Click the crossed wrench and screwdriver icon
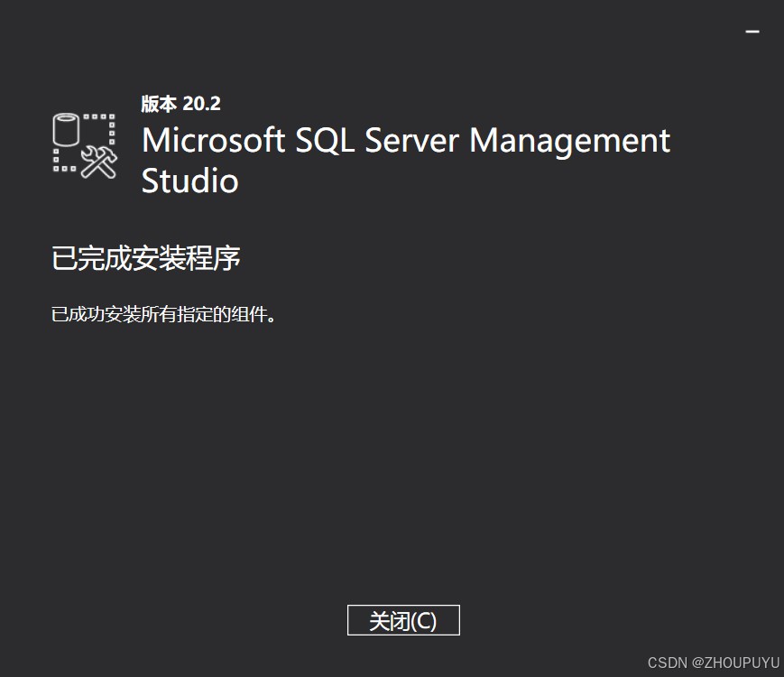Image resolution: width=784 pixels, height=677 pixels. pyautogui.click(x=98, y=162)
